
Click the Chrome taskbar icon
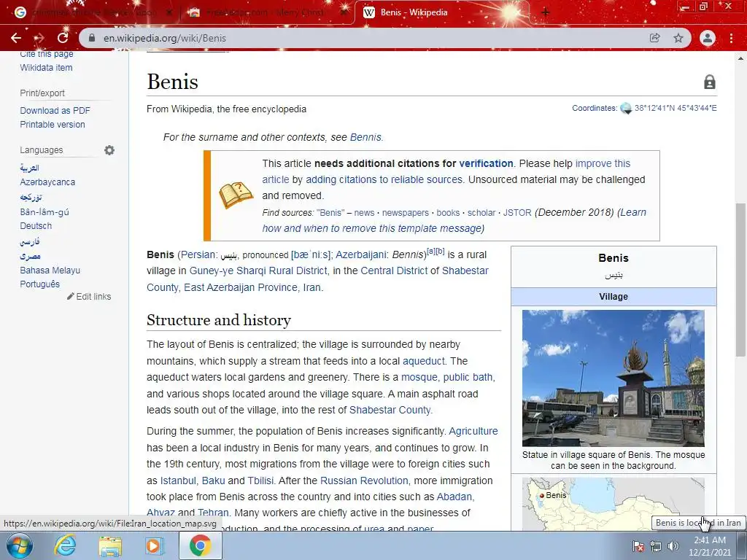(x=200, y=545)
